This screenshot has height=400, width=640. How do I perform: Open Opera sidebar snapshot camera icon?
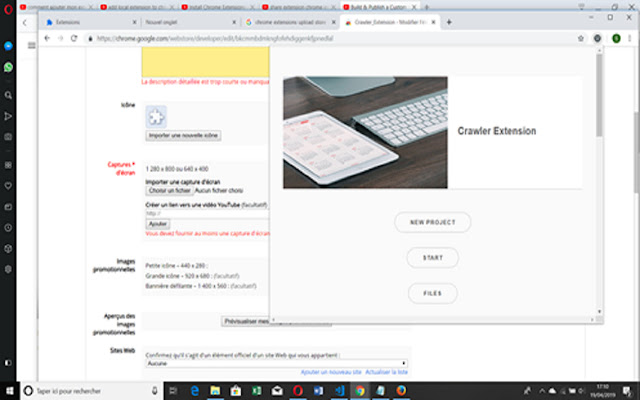coord(8,137)
